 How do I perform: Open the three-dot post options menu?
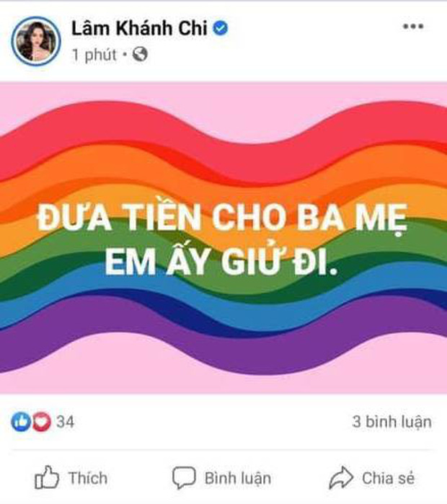413,27
